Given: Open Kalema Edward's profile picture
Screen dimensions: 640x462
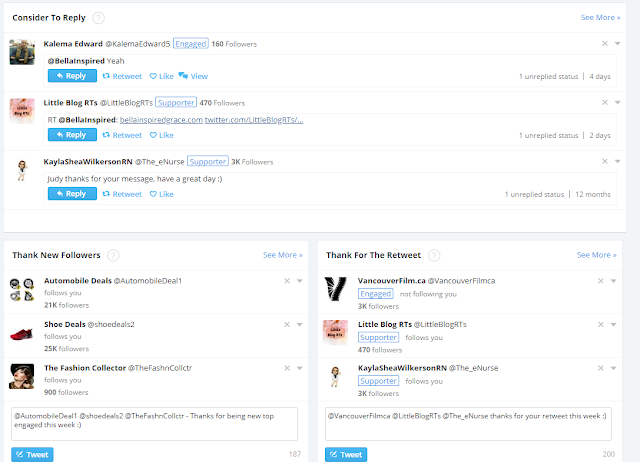Looking at the screenshot, I should [22, 52].
